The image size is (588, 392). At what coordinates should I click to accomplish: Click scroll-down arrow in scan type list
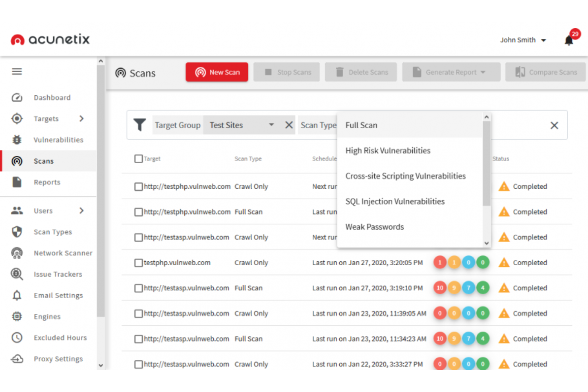pos(486,243)
